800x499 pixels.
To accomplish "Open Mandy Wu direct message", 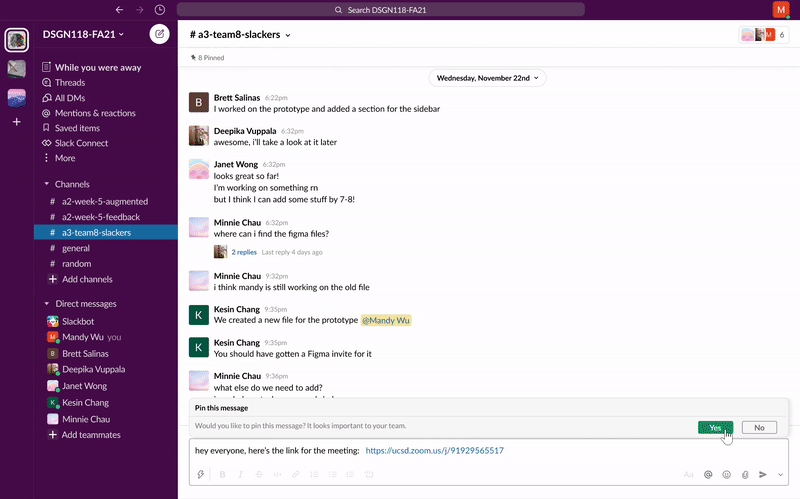I will [x=84, y=337].
